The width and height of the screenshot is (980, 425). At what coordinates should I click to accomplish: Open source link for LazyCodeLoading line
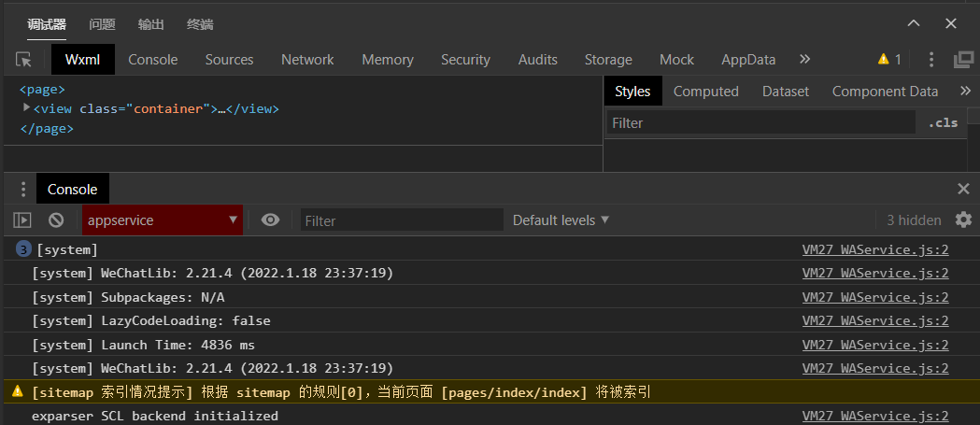point(875,320)
